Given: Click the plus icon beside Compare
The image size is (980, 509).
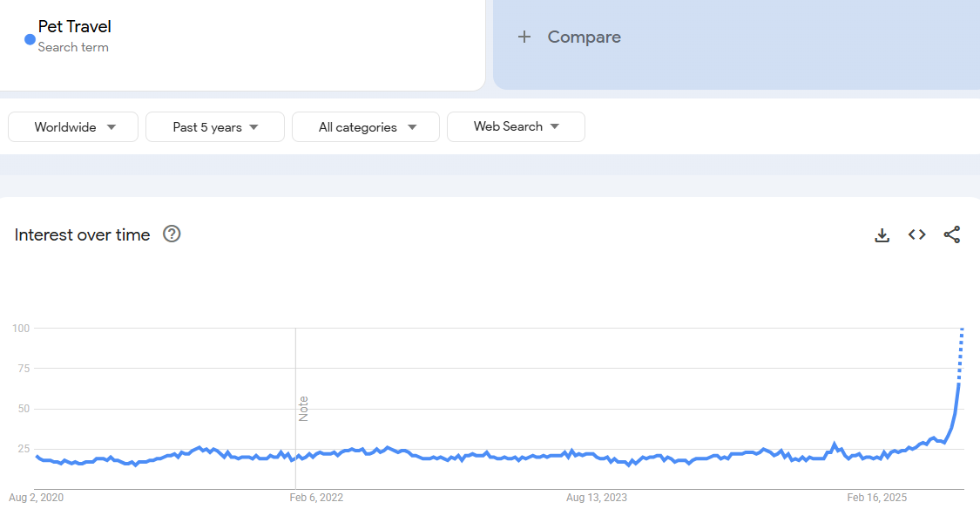Looking at the screenshot, I should (524, 37).
